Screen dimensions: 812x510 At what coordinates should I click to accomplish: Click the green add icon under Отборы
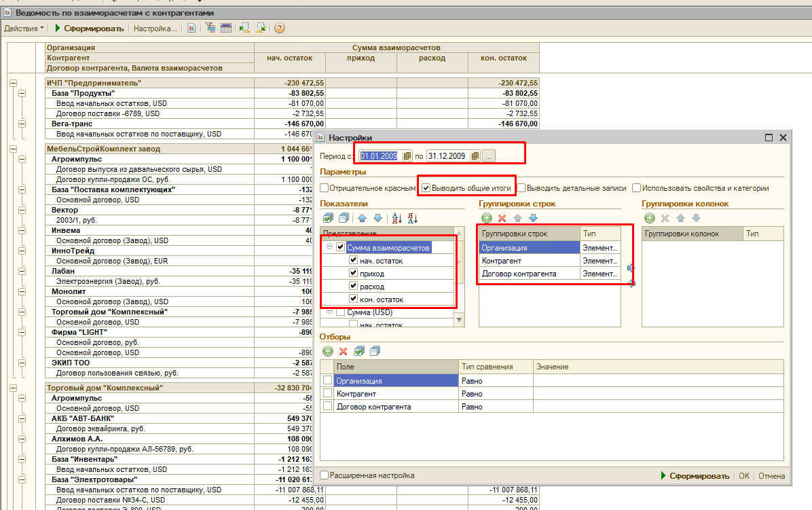click(328, 351)
